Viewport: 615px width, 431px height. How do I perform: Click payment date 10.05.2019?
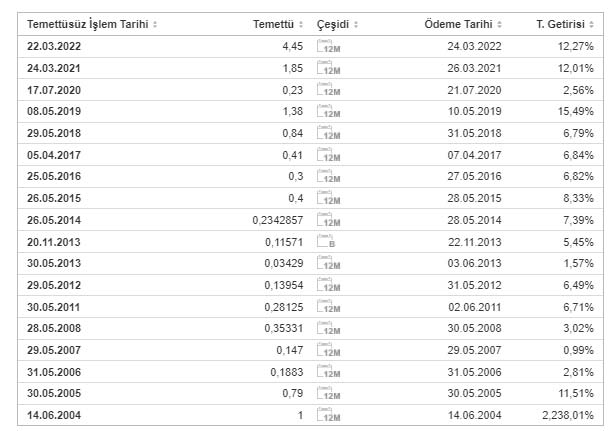475,111
